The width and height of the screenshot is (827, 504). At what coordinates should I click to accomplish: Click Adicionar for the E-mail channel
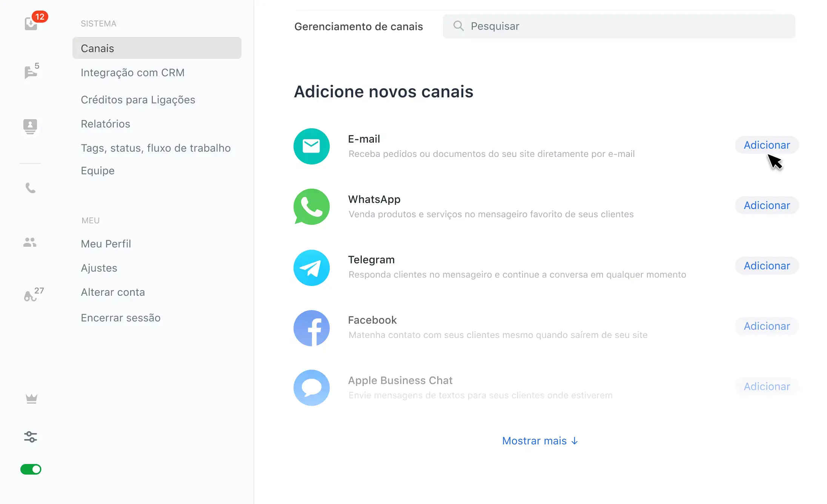[767, 145]
